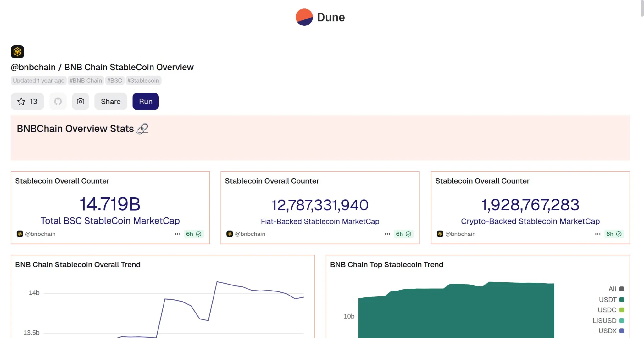644x338 pixels.
Task: Star this dashboard
Action: click(27, 102)
